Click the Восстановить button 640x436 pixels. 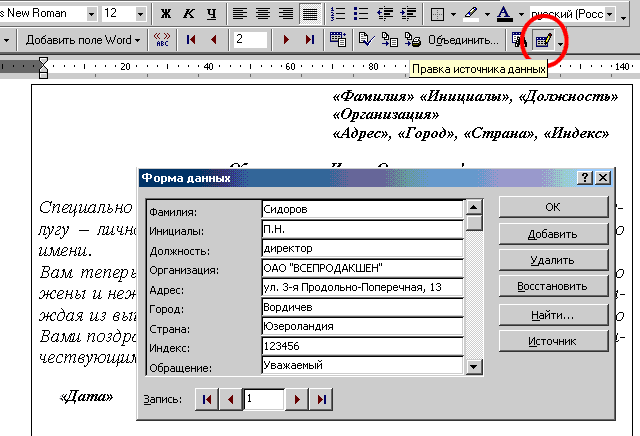[553, 286]
